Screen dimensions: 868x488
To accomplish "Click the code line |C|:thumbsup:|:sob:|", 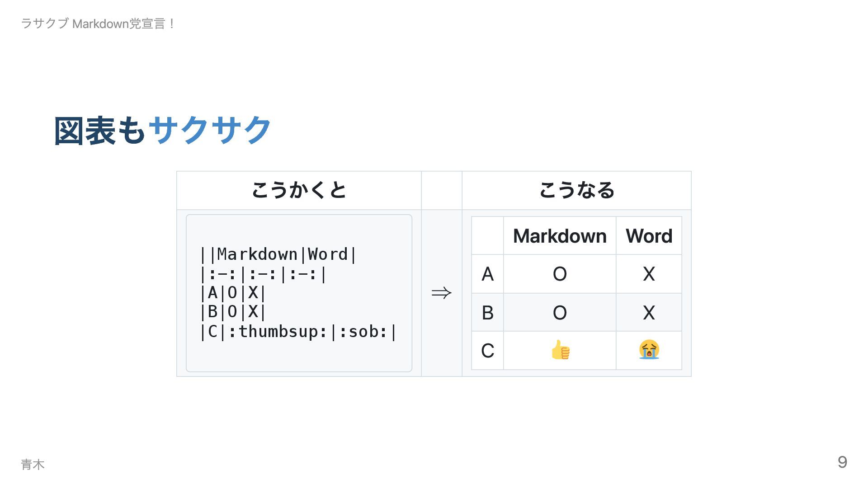I will (298, 332).
